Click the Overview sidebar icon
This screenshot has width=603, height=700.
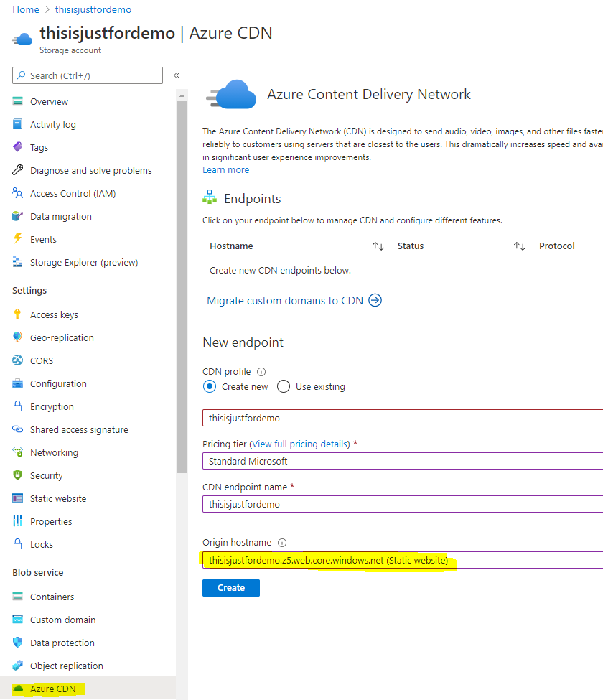[x=17, y=101]
